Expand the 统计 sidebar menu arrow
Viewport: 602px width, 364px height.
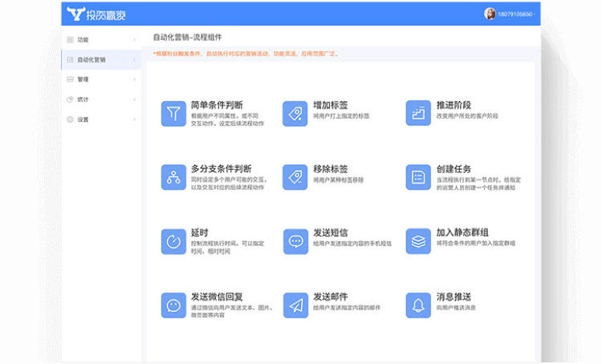134,99
